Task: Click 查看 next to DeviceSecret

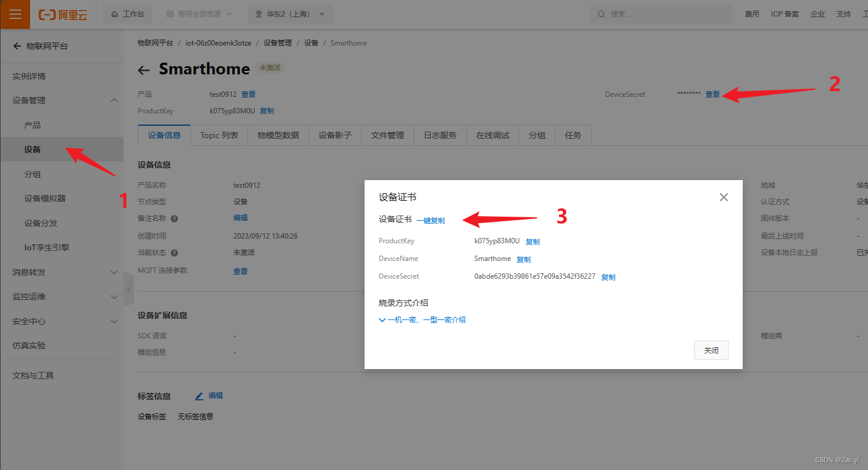Action: point(713,94)
